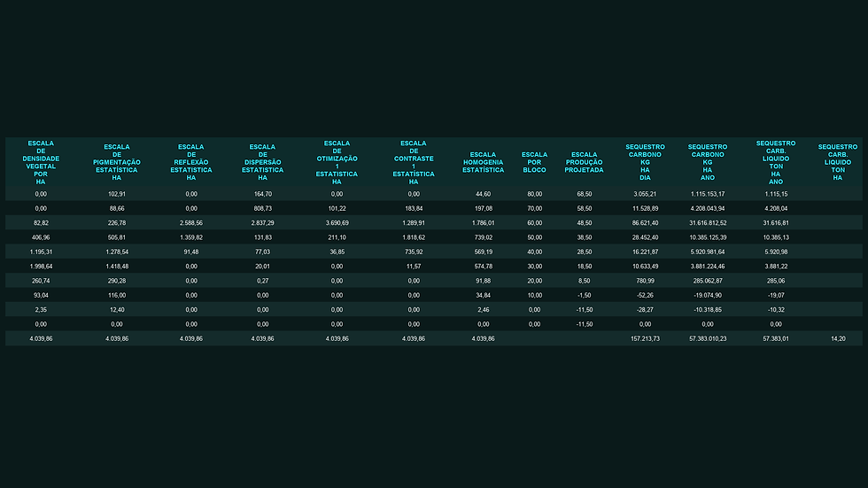Click the Escala de Contraste 1 Estatística header
868x488 pixels.
pos(414,163)
